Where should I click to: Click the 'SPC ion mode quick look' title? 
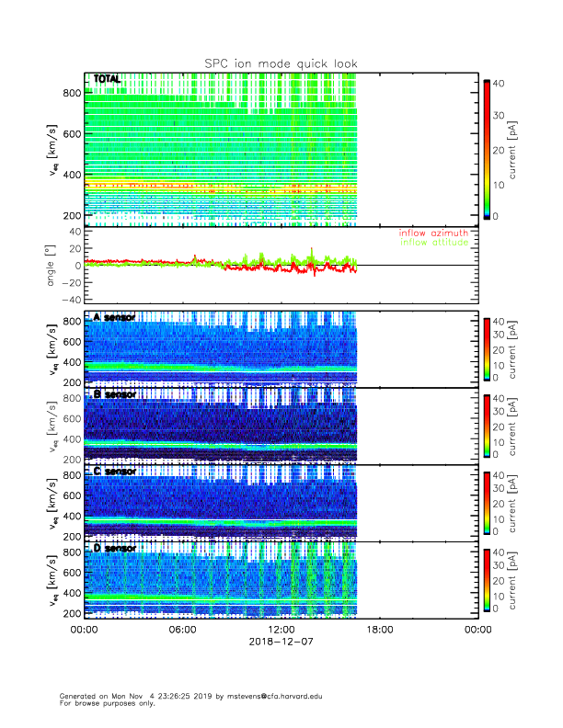281,63
